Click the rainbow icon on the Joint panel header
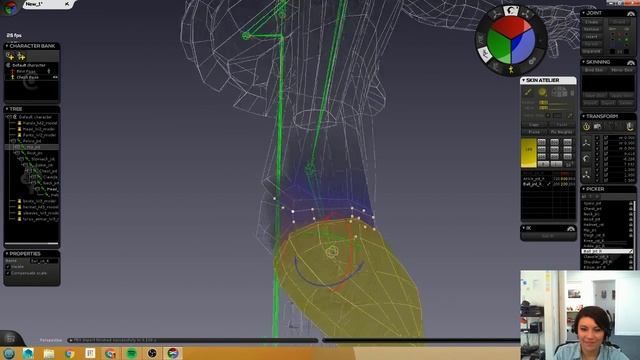This screenshot has height=360, width=640. tap(631, 13)
